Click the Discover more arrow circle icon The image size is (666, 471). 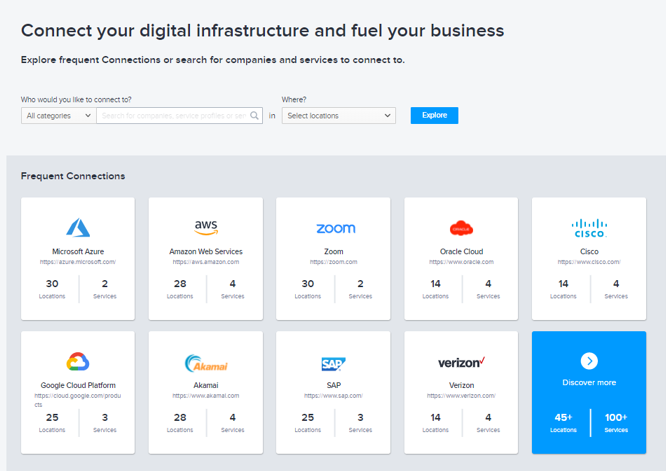point(589,361)
